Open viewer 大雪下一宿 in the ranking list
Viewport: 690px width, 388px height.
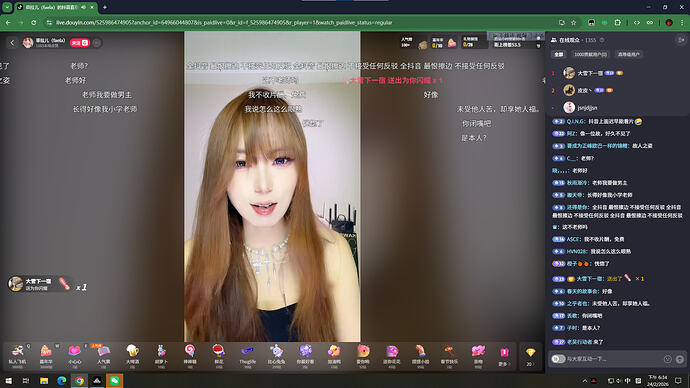click(591, 73)
